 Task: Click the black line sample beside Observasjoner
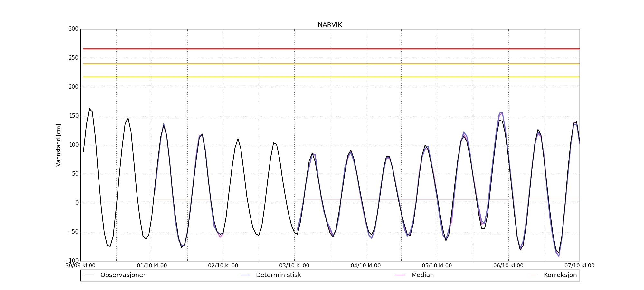[x=89, y=275]
